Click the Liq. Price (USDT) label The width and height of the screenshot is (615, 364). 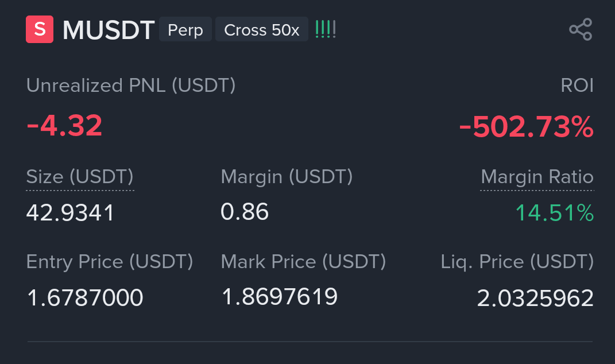coord(517,262)
